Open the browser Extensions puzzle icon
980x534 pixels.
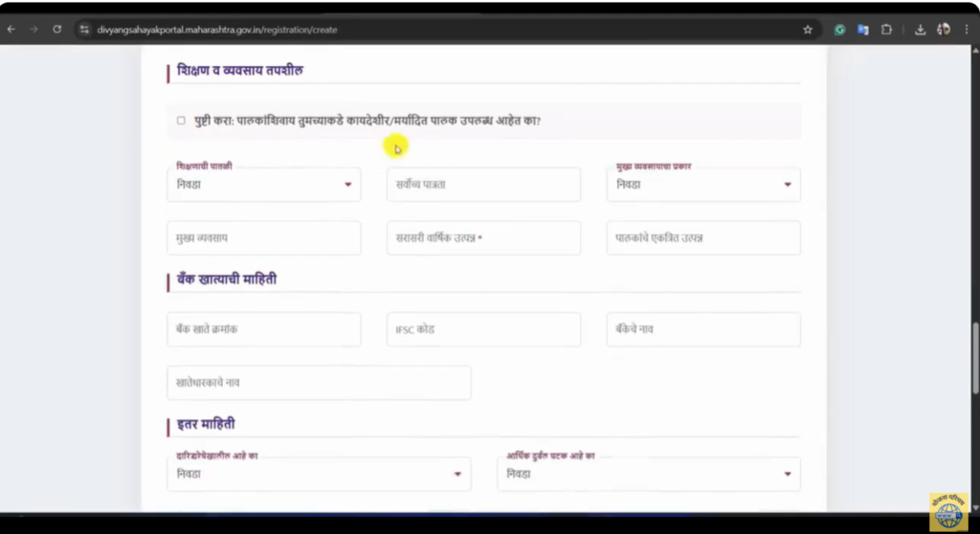(885, 30)
